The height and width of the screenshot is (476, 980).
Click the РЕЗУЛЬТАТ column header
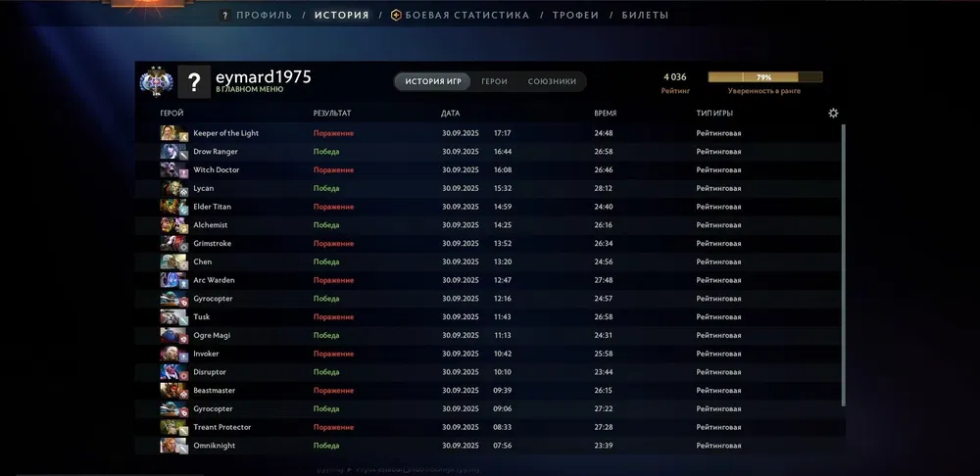click(x=332, y=113)
